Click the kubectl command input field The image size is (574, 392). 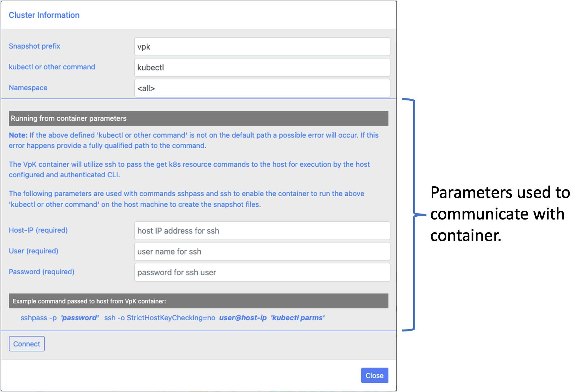coord(262,67)
